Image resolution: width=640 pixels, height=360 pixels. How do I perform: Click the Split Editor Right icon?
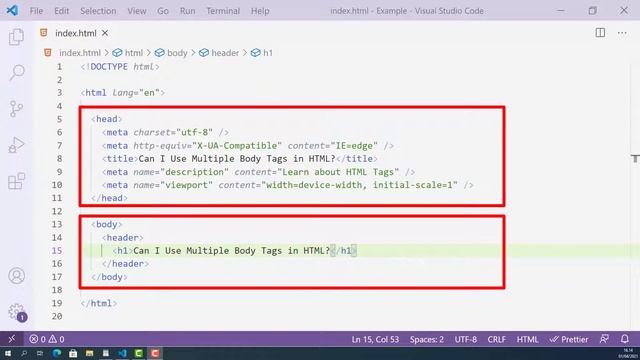point(600,33)
